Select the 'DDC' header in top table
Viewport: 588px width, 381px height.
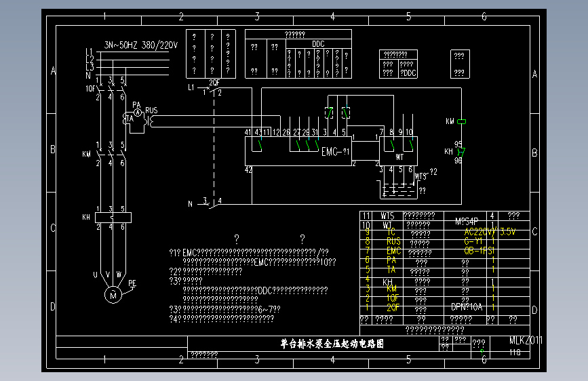pyautogui.click(x=318, y=44)
